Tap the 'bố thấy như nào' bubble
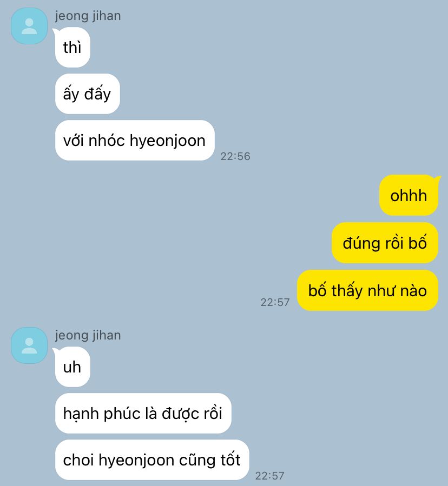This screenshot has width=448, height=486. pyautogui.click(x=367, y=290)
